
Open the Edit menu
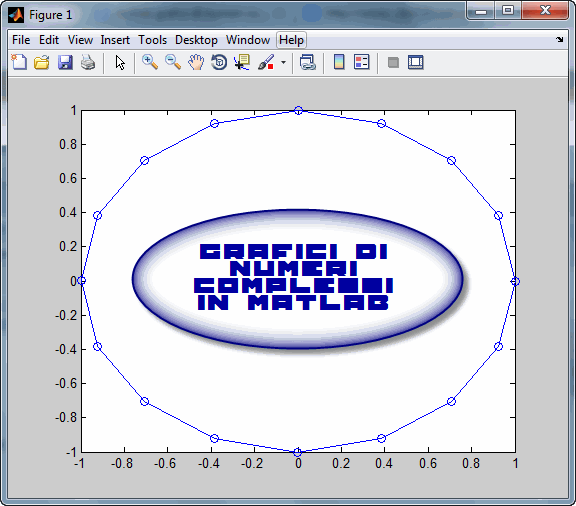49,40
